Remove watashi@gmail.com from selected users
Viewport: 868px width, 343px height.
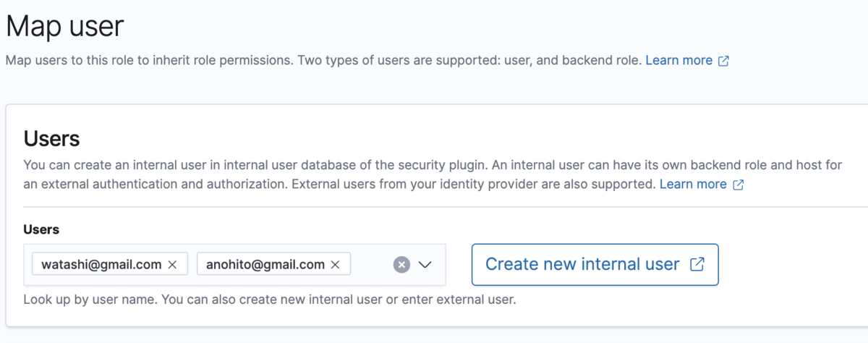pyautogui.click(x=172, y=265)
